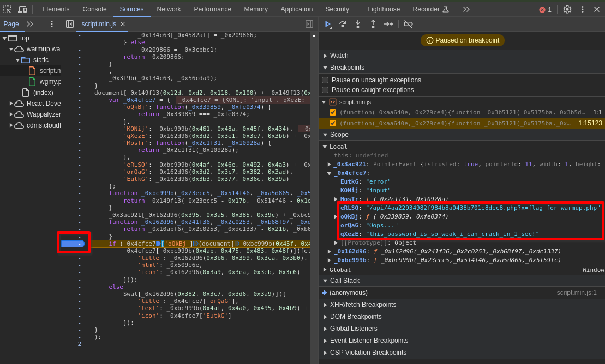This screenshot has height=364, width=605.
Task: Collapse script.min.js breakpoint group
Action: coord(324,102)
